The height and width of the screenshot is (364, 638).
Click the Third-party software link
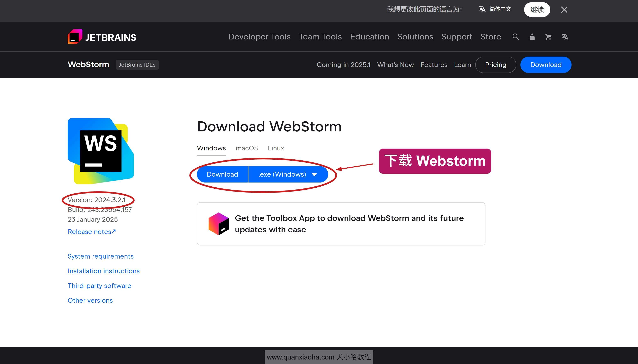click(99, 285)
